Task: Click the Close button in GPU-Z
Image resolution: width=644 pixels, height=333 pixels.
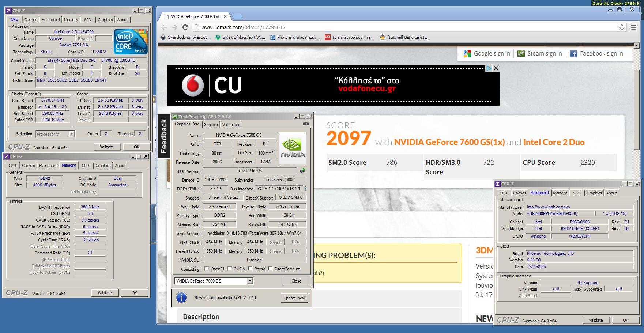Action: [x=296, y=281]
